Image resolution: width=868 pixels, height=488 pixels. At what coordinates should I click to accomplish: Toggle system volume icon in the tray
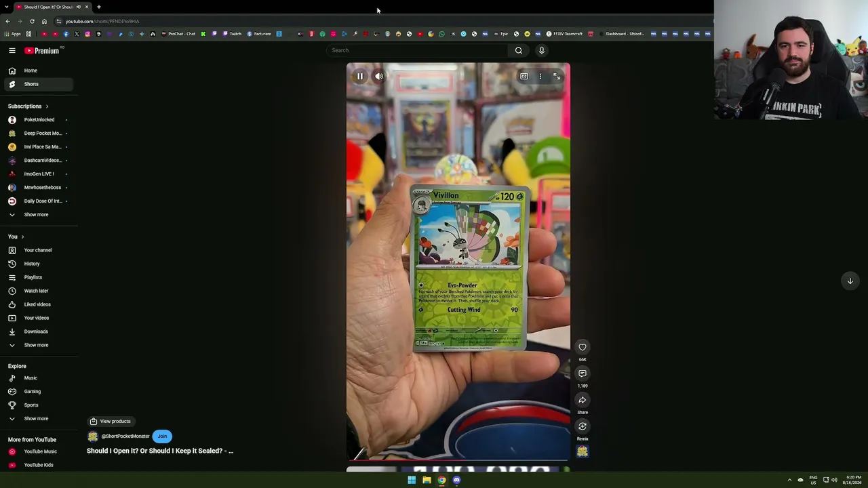point(834,480)
